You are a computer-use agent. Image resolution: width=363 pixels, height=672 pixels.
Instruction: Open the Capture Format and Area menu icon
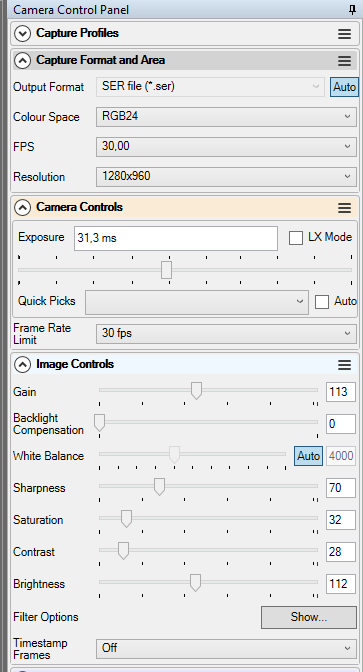[345, 60]
